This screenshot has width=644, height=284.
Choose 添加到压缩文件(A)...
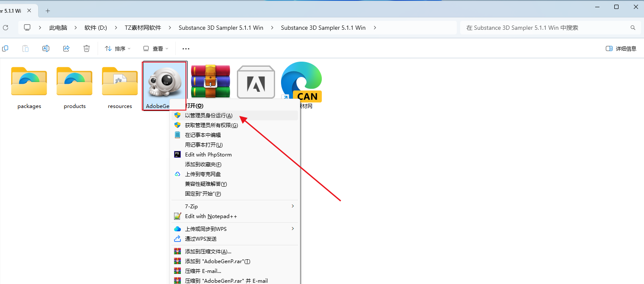pos(235,252)
